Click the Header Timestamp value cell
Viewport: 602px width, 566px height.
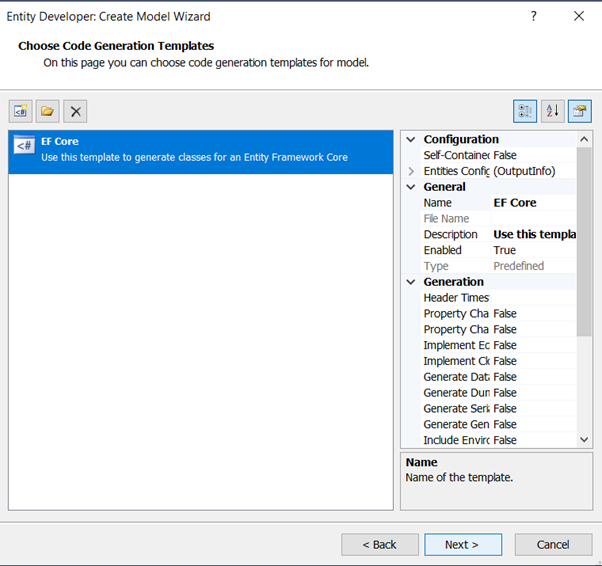tap(533, 298)
